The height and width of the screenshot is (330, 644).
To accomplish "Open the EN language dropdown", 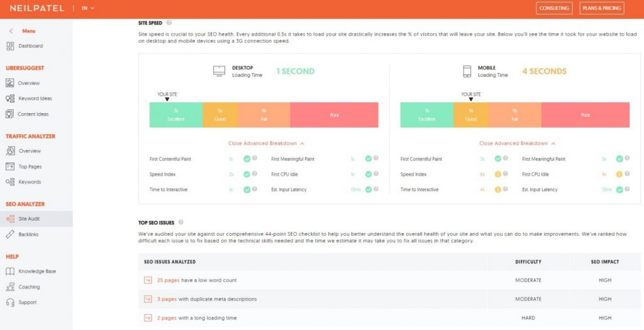I will 88,8.
